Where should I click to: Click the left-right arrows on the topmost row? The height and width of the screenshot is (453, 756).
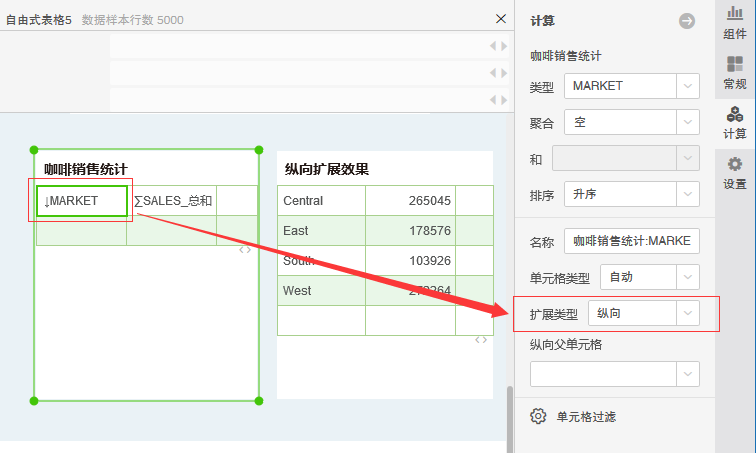pos(498,46)
